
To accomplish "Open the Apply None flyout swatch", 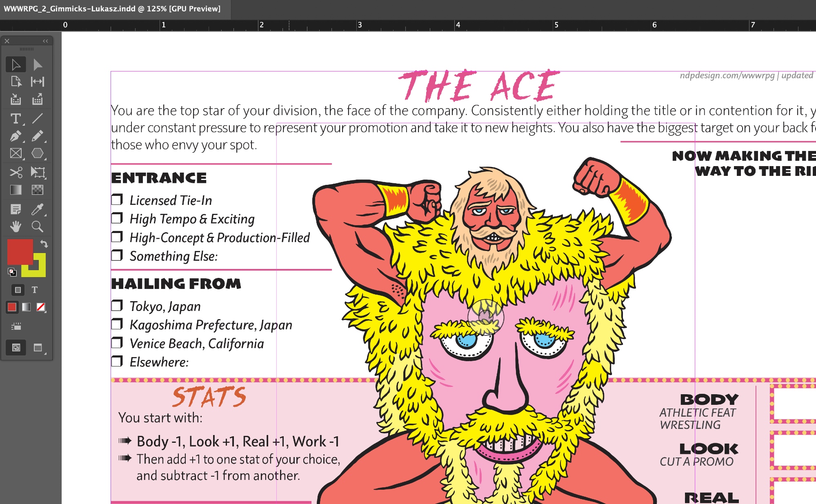I will [41, 307].
